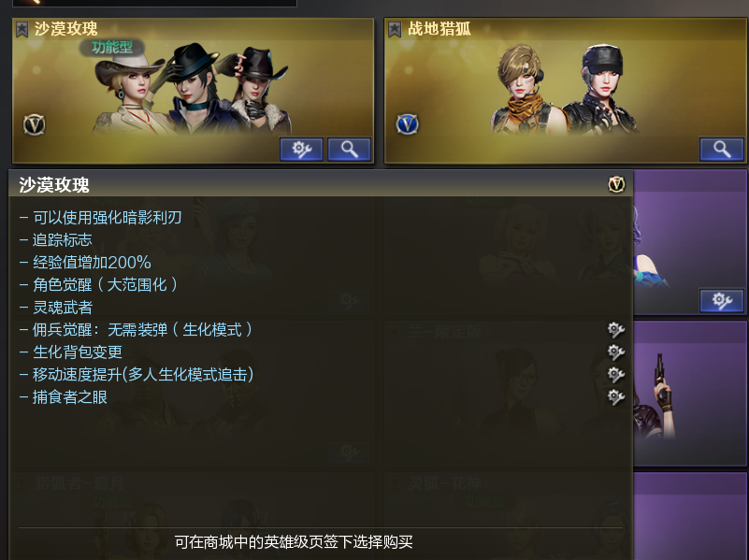
Task: Click purple card with pistol character
Action: pyautogui.click(x=690, y=394)
